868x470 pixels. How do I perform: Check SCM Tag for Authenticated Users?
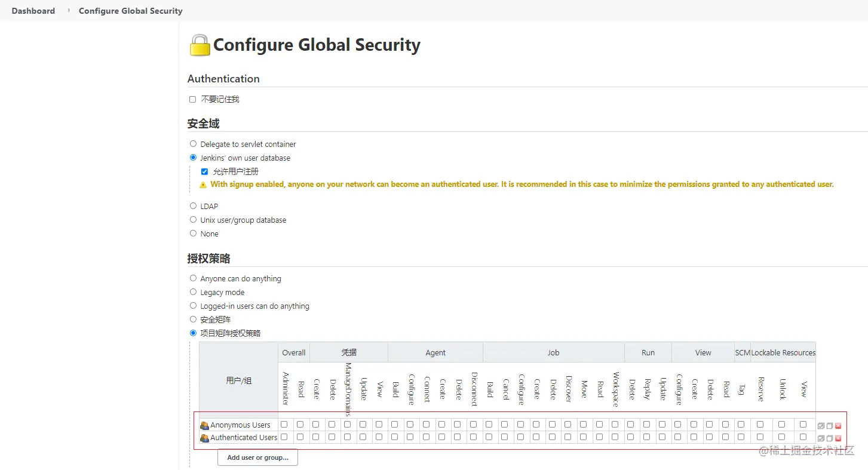[x=741, y=437]
